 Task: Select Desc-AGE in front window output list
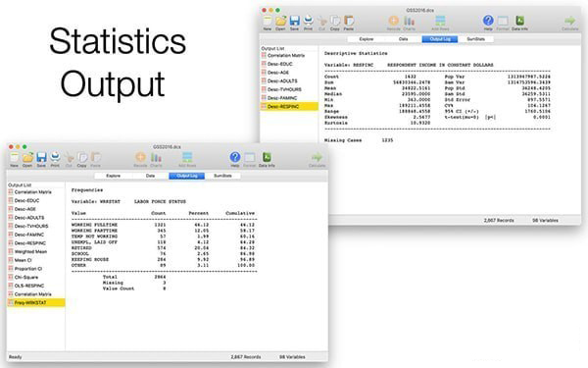[x=36, y=209]
